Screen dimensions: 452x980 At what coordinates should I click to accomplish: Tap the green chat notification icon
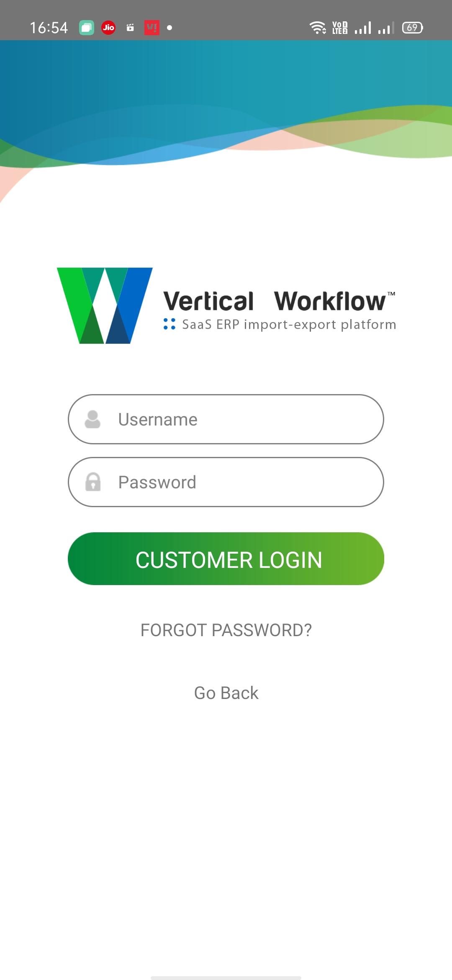[x=87, y=28]
